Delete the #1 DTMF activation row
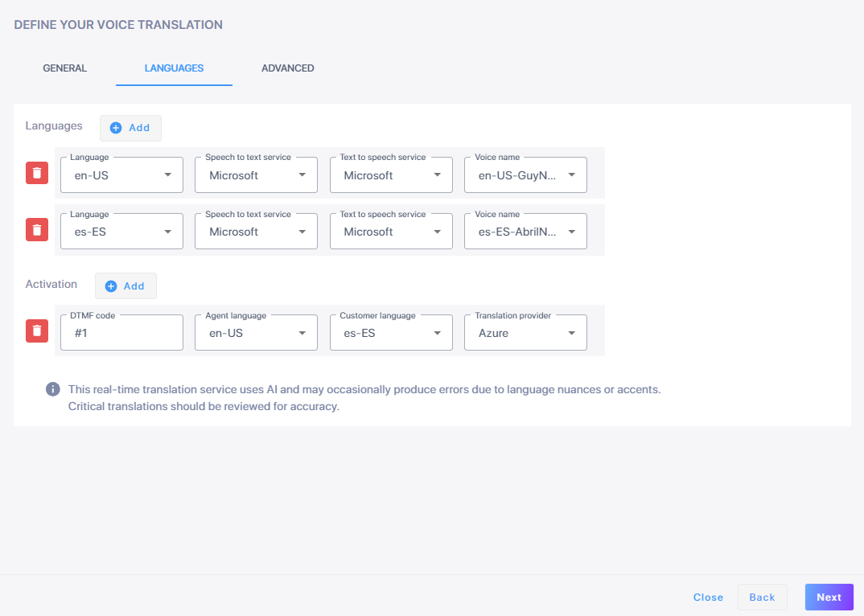 [x=37, y=331]
